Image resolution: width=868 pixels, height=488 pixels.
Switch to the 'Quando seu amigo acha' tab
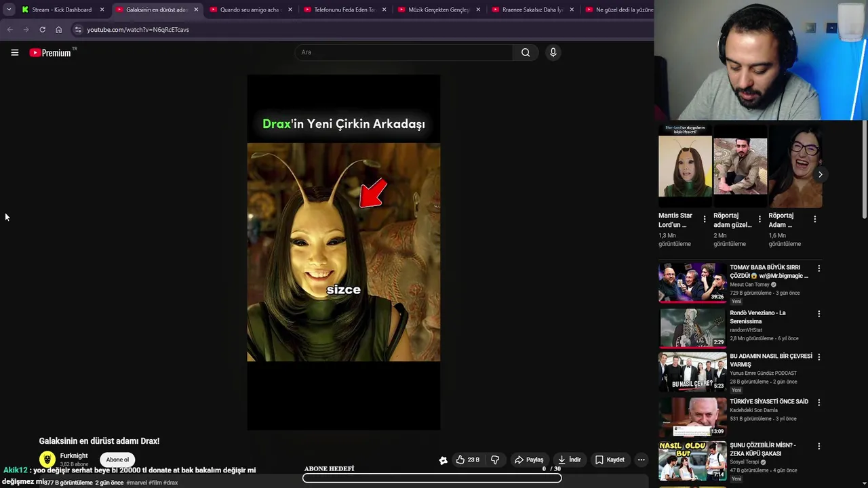pyautogui.click(x=250, y=9)
